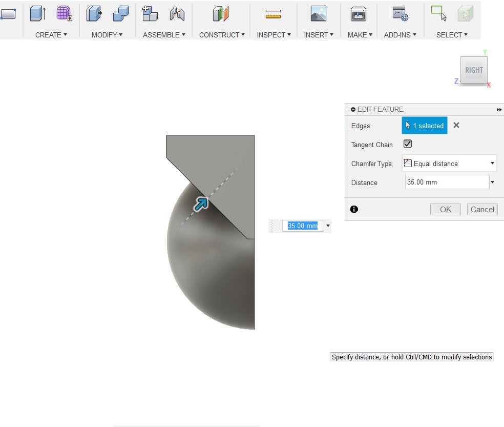Click the Offset Plane construct icon
This screenshot has height=427, width=504.
(x=221, y=14)
